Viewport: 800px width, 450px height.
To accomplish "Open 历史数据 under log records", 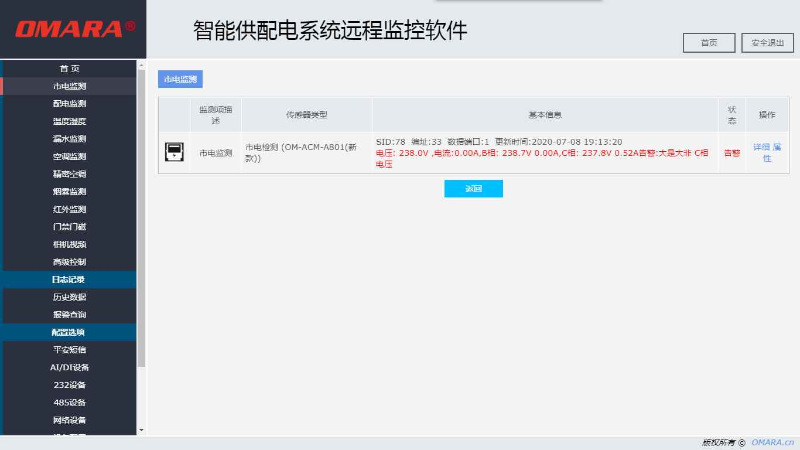I will 69,297.
